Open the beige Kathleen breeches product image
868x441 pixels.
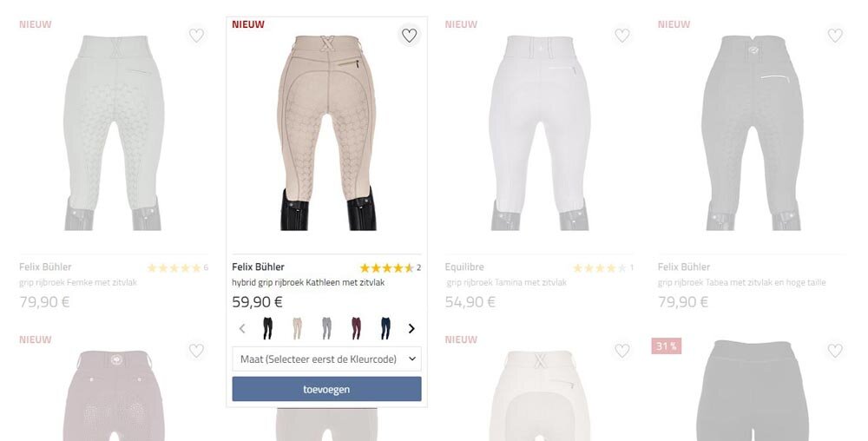[x=326, y=133]
